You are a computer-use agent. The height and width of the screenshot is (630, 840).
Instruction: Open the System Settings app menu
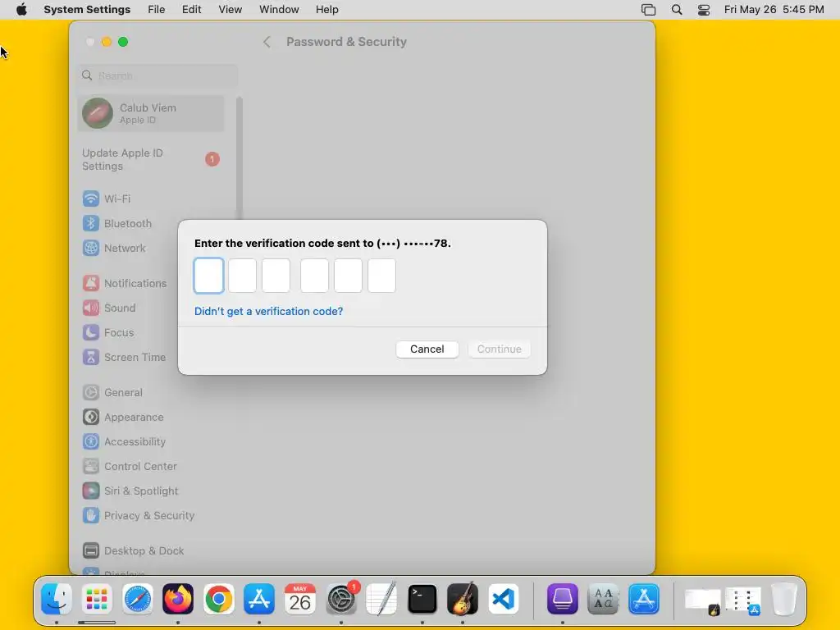[87, 10]
